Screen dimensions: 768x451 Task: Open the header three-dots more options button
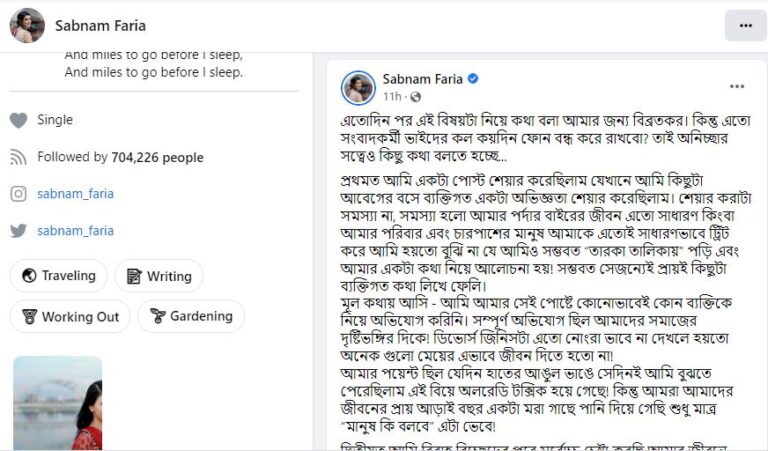745,26
